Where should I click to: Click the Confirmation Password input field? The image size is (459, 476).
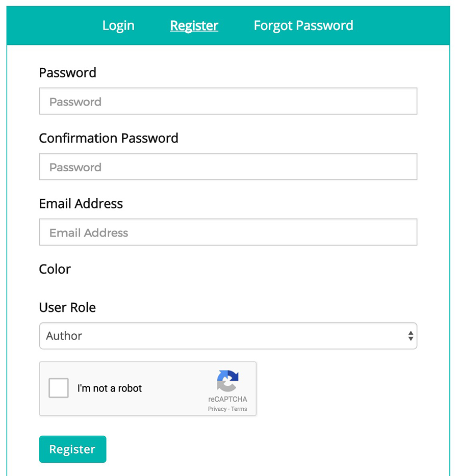pos(228,166)
